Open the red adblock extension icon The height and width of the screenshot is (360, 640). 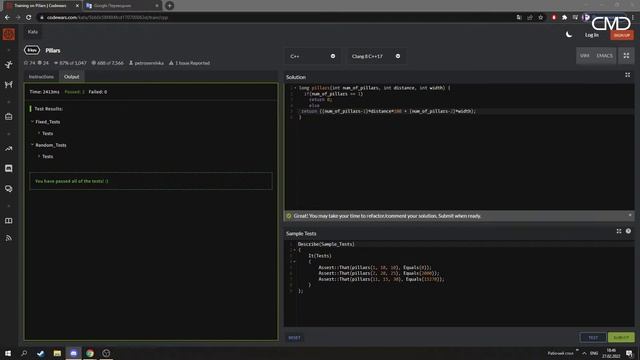[x=554, y=18]
